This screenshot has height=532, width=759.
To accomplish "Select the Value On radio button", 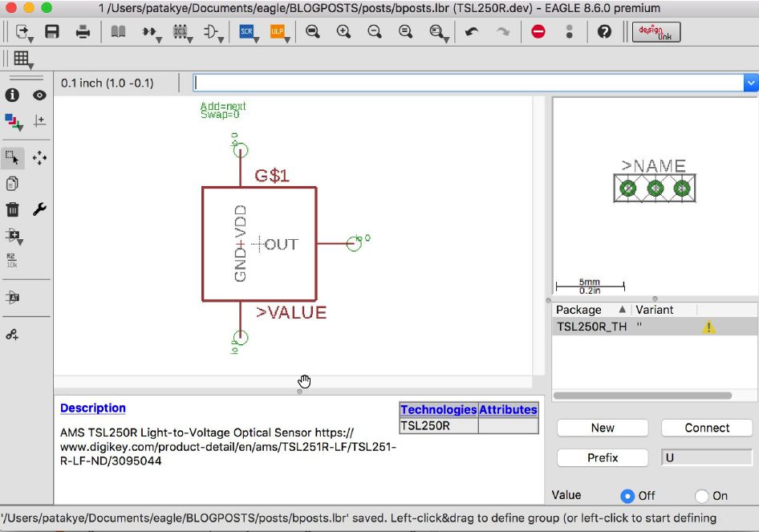I will [702, 496].
